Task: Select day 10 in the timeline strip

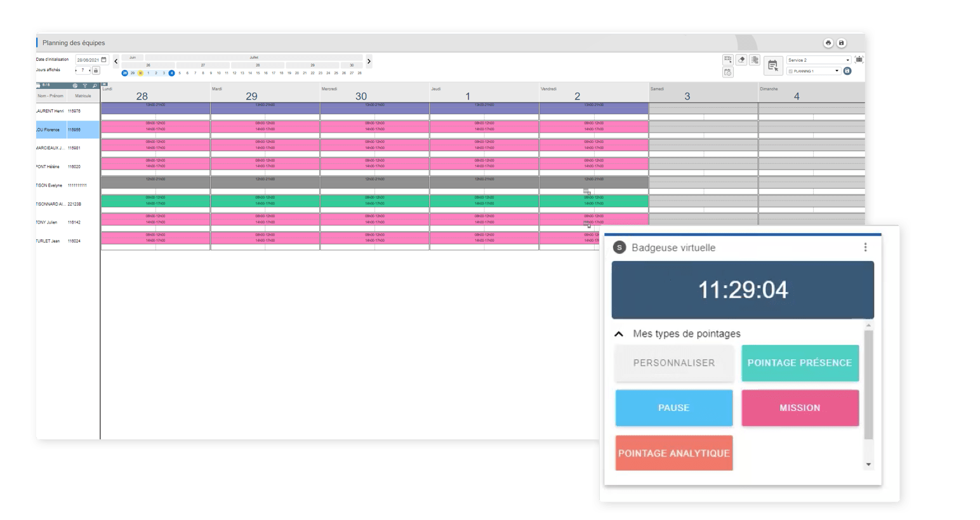Action: 218,73
